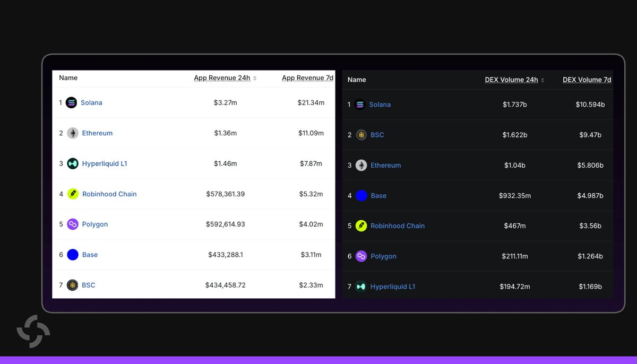Select the $9.47b volume cell
637x364 pixels.
point(590,135)
